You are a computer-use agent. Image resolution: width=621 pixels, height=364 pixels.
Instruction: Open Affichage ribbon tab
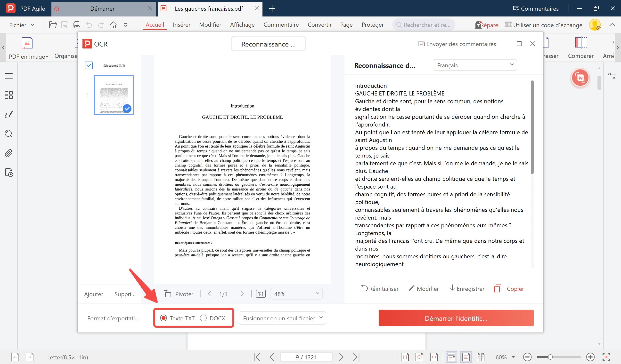click(x=242, y=25)
